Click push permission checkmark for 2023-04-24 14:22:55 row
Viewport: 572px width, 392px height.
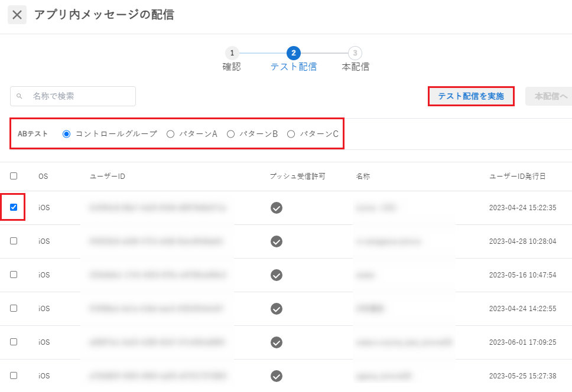point(276,309)
